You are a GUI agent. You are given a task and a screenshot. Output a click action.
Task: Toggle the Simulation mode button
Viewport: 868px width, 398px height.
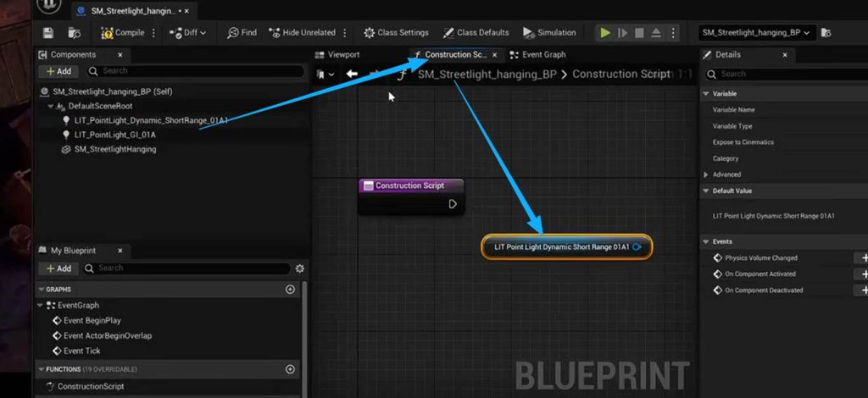[x=550, y=33]
